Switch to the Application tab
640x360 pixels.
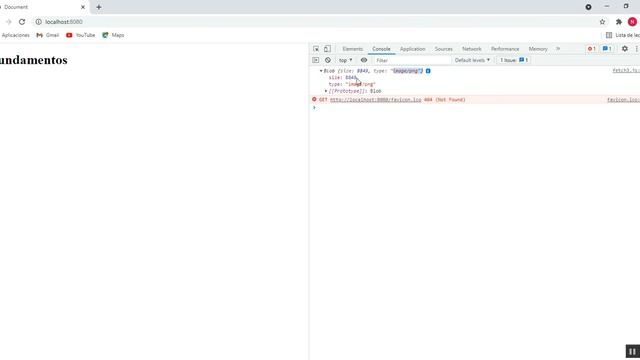tap(412, 49)
